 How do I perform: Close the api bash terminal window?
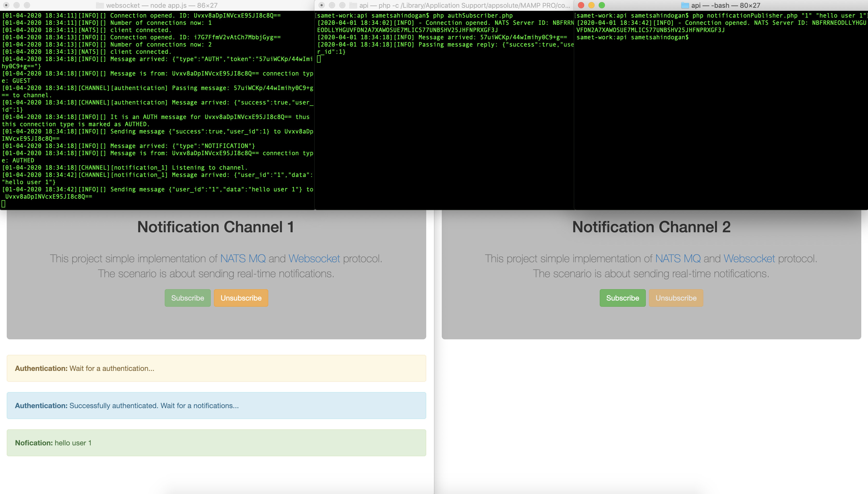pyautogui.click(x=581, y=5)
